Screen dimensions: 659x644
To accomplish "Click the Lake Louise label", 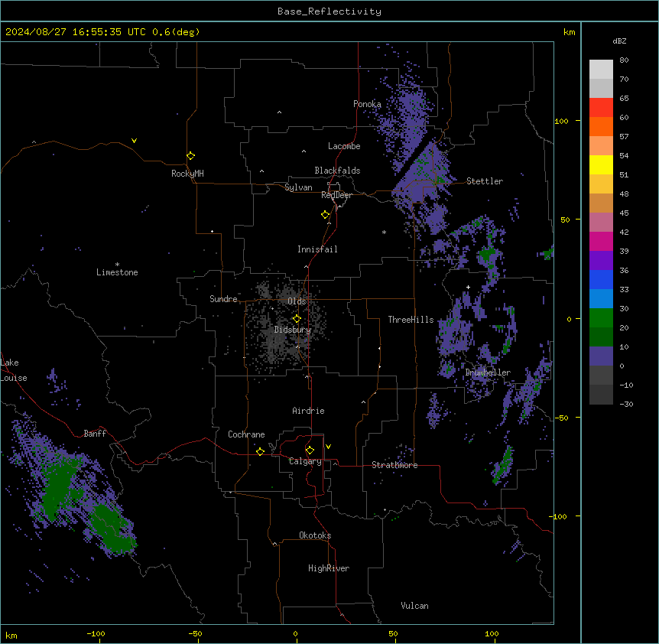I will click(14, 370).
